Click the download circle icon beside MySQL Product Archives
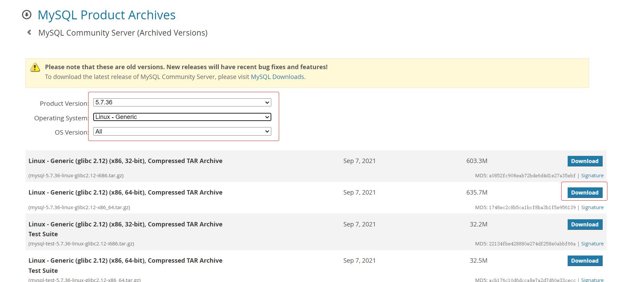 tap(26, 15)
